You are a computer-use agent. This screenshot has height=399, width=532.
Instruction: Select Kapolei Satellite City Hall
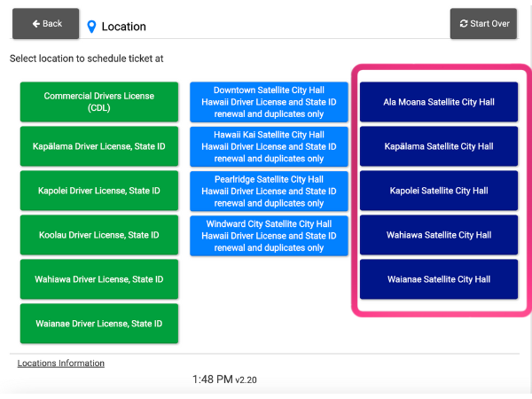[439, 191]
